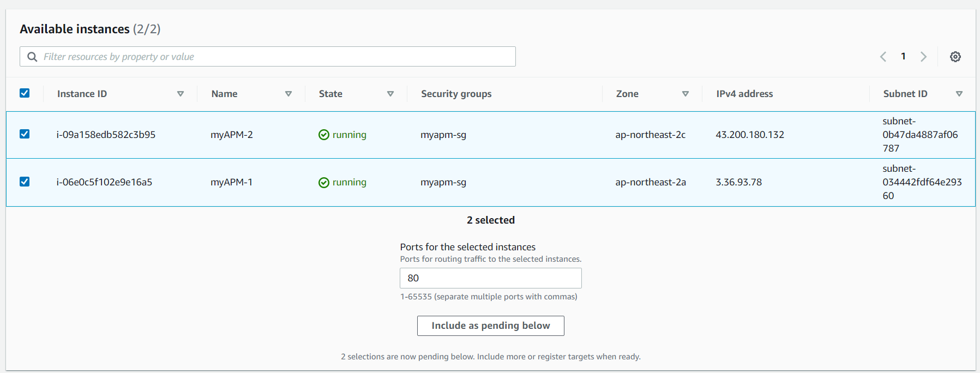The image size is (980, 373).
Task: Sort by Name column arrow
Action: (x=288, y=94)
